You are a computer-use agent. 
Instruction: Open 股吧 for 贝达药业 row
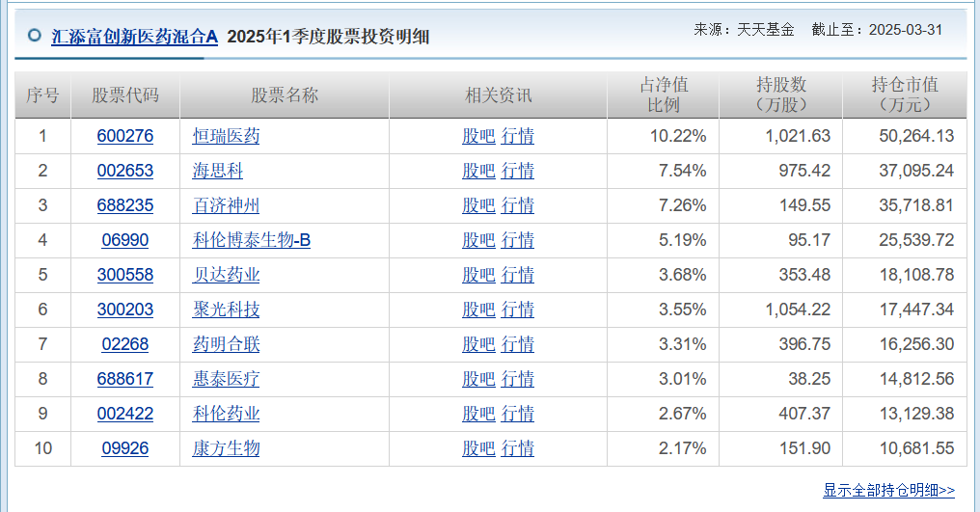pyautogui.click(x=478, y=275)
